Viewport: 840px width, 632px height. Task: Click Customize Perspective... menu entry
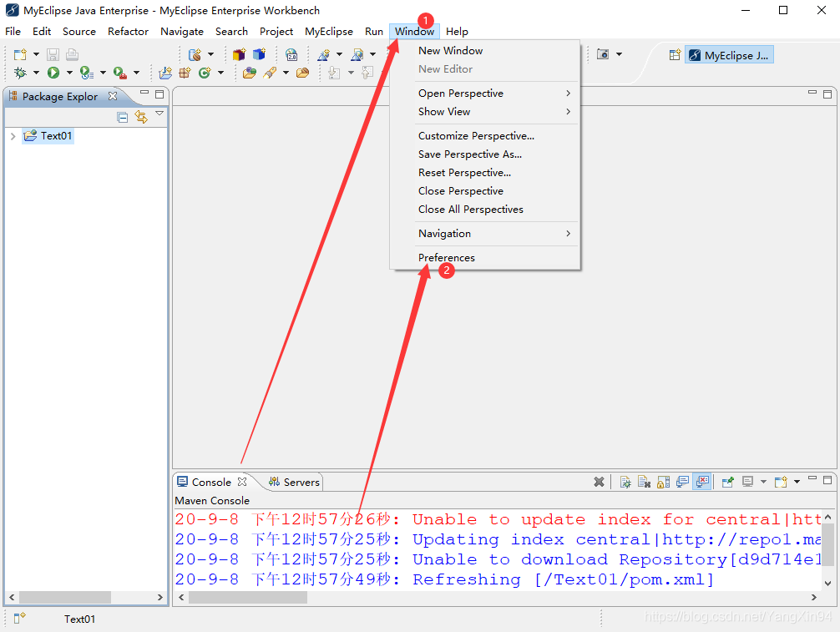coord(476,135)
